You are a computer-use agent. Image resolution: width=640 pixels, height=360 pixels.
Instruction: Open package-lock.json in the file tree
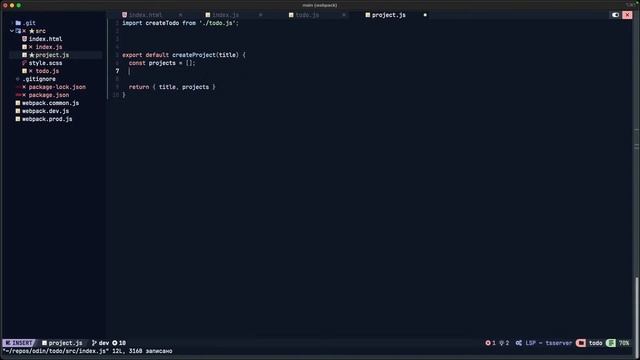click(x=57, y=87)
